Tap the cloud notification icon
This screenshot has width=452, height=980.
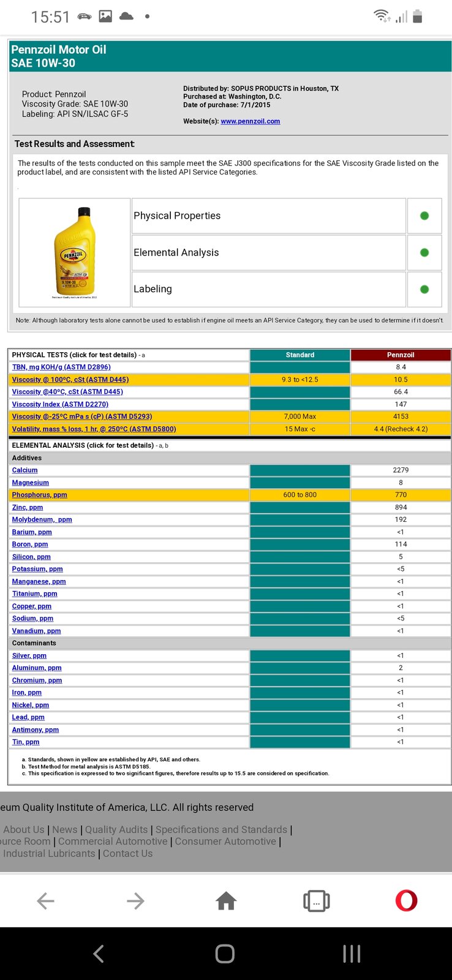(x=126, y=17)
